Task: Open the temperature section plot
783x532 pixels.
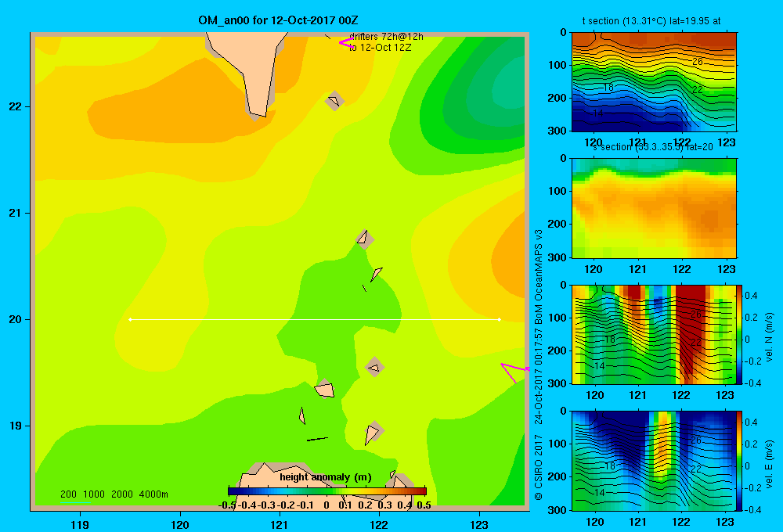Action: pos(654,82)
